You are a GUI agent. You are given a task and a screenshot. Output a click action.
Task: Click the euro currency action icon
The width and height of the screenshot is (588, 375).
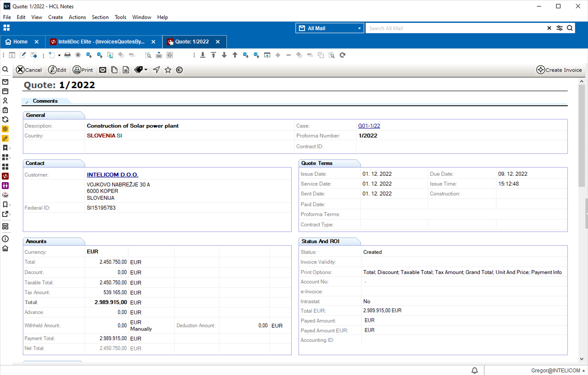point(180,70)
